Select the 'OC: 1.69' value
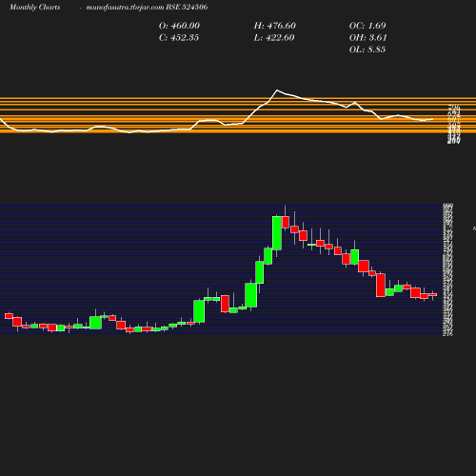The width and height of the screenshot is (476, 476). pos(367,26)
